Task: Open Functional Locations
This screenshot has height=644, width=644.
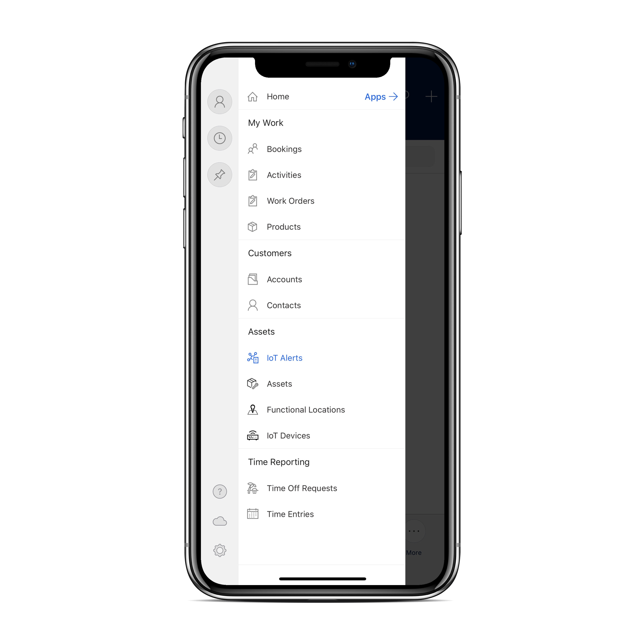Action: pyautogui.click(x=306, y=409)
